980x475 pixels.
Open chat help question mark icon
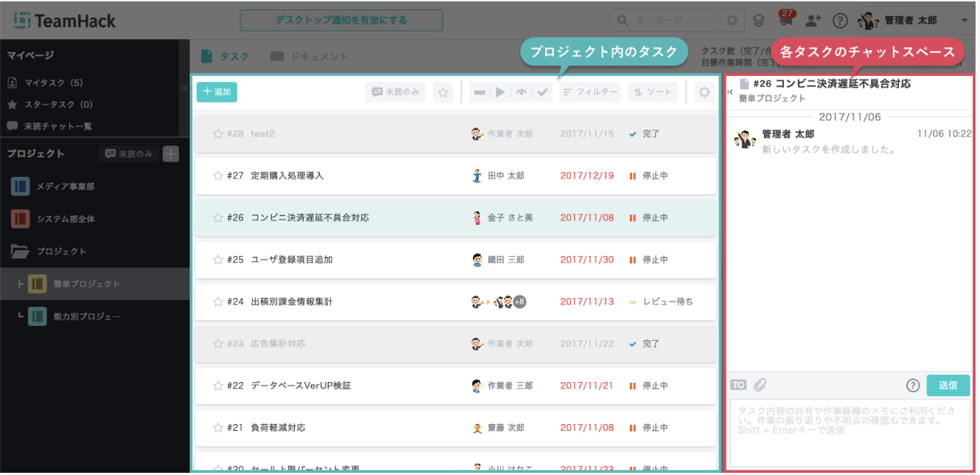913,385
